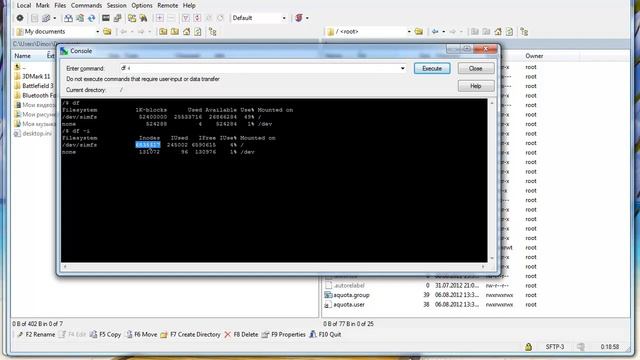640x360 pixels.
Task: Sort local panel by Name column header
Action: click(x=22, y=56)
